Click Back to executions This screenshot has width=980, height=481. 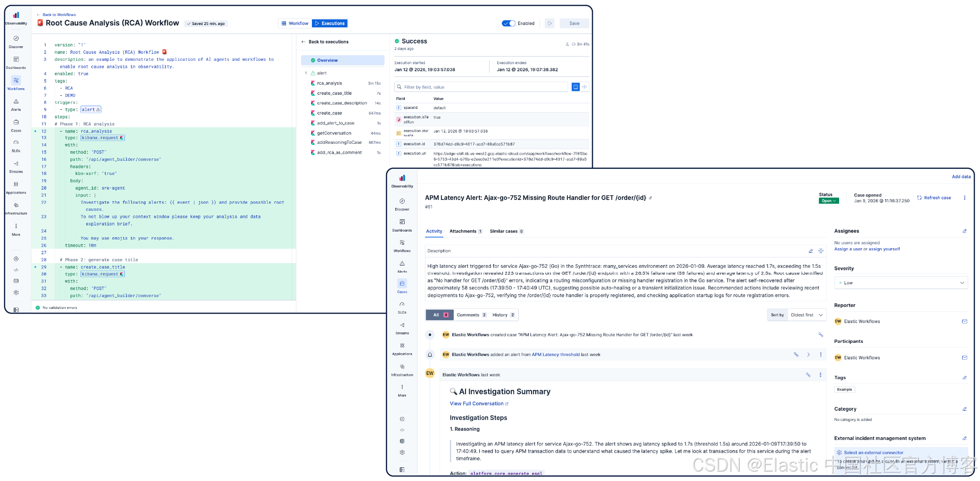(325, 42)
